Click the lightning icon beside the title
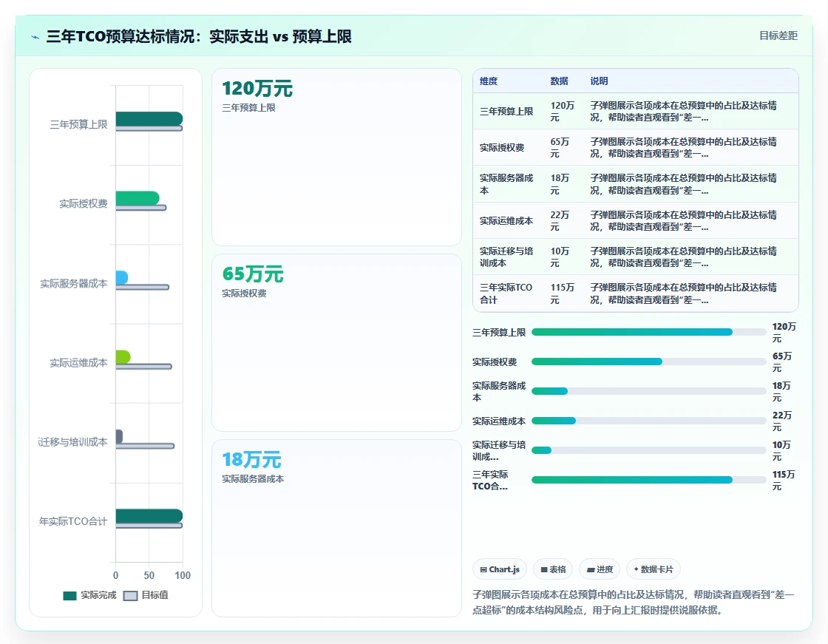The height and width of the screenshot is (644, 828). tap(35, 37)
